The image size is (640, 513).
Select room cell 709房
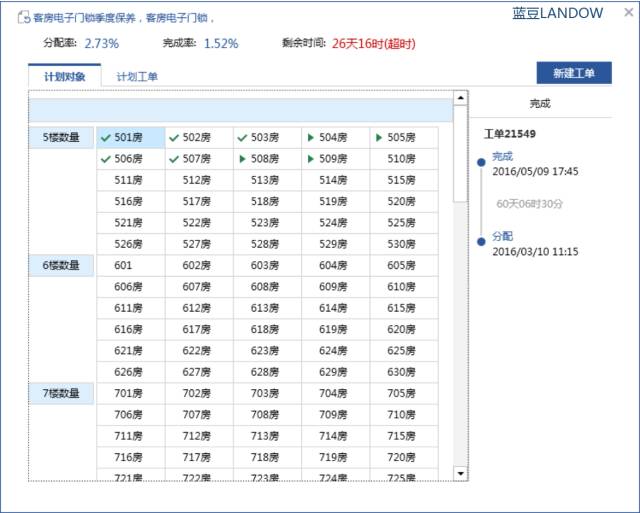point(336,415)
